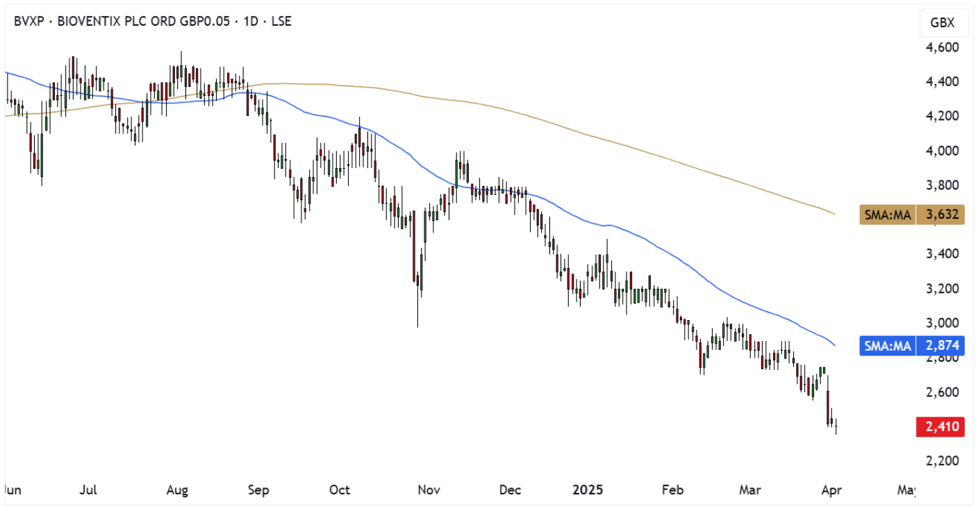Click the 2025 label on time axis
Viewport: 980px width, 511px height.
click(x=588, y=490)
